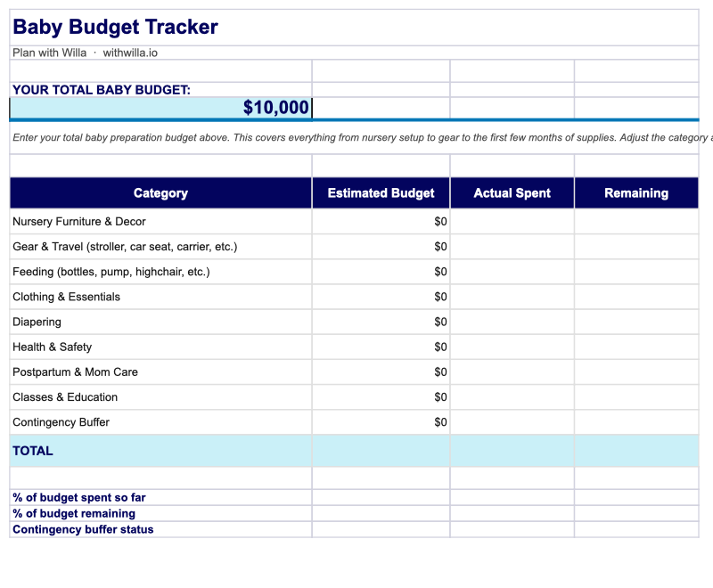Click the Remaining column header
The image size is (713, 588).
(635, 193)
